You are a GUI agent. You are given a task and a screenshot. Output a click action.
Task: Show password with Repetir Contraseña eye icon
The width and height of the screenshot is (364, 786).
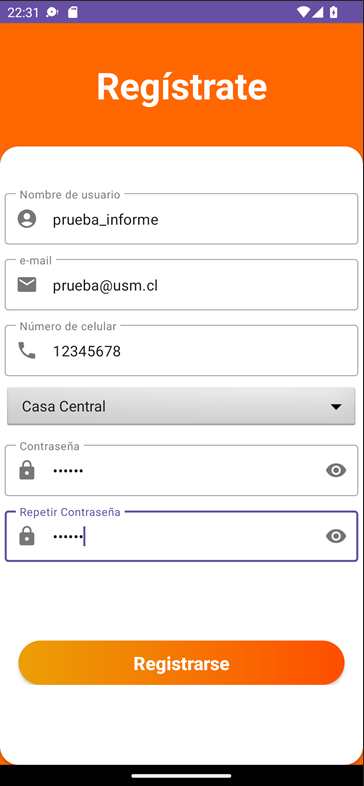pyautogui.click(x=336, y=536)
